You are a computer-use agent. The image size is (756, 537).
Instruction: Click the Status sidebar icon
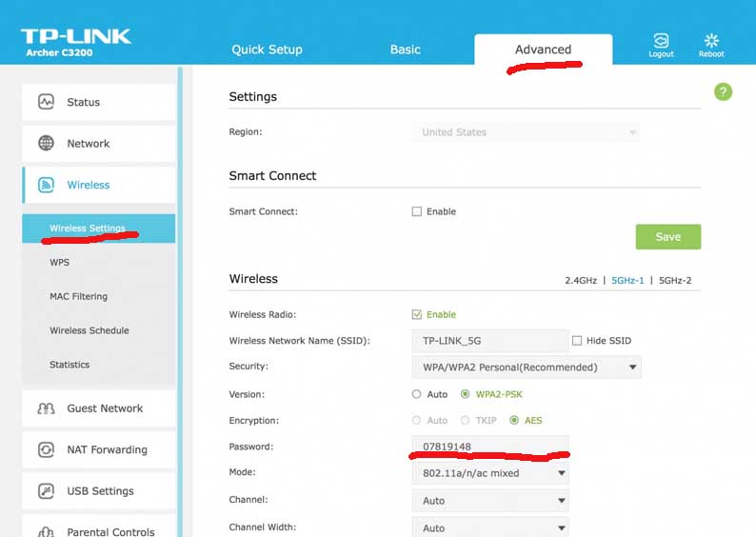(x=46, y=102)
